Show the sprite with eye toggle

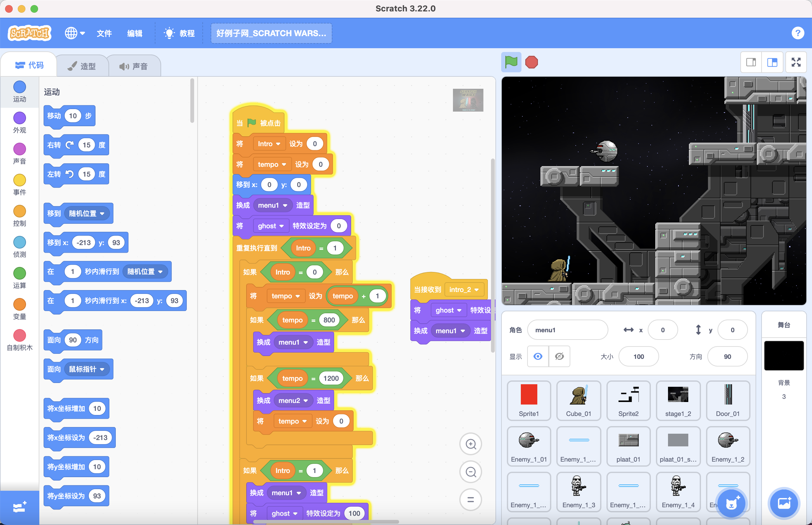538,356
